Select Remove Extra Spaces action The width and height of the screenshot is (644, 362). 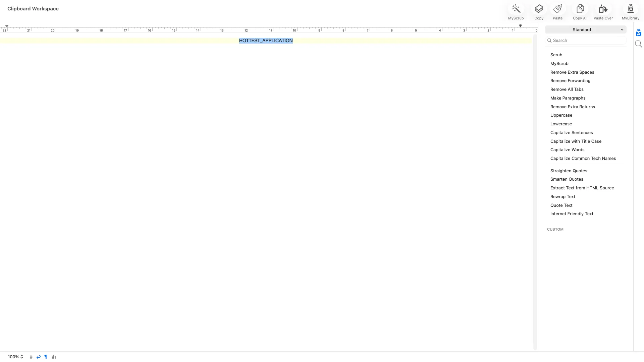[572, 72]
